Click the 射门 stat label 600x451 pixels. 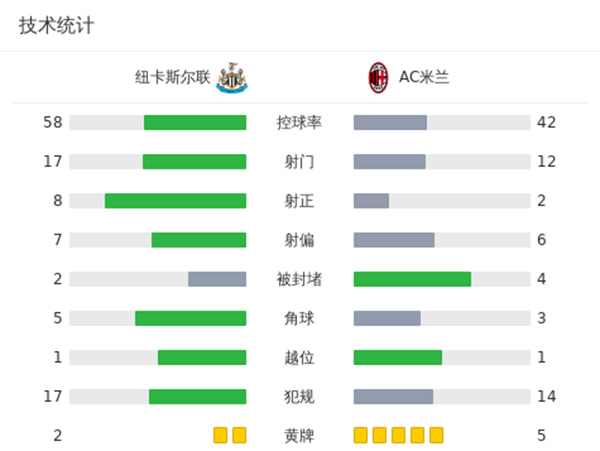299,162
